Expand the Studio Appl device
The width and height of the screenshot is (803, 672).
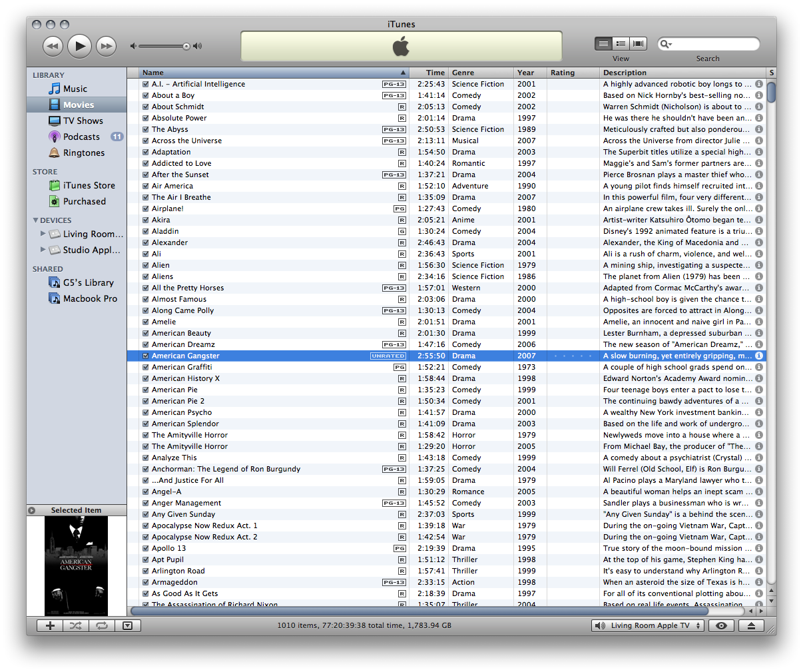pyautogui.click(x=43, y=250)
